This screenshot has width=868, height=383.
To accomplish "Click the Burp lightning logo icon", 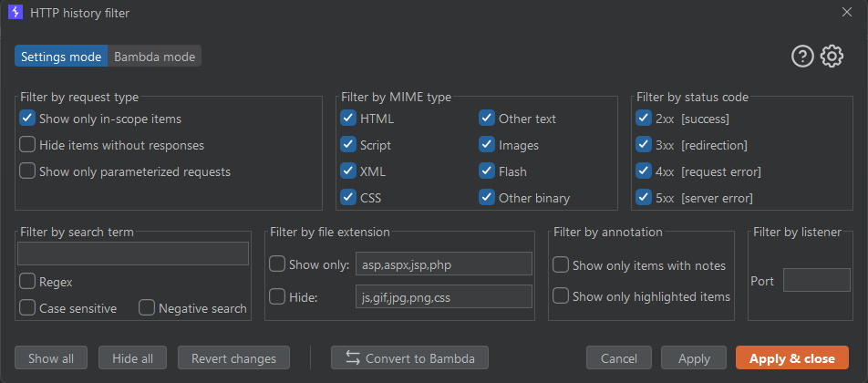I will [15, 12].
